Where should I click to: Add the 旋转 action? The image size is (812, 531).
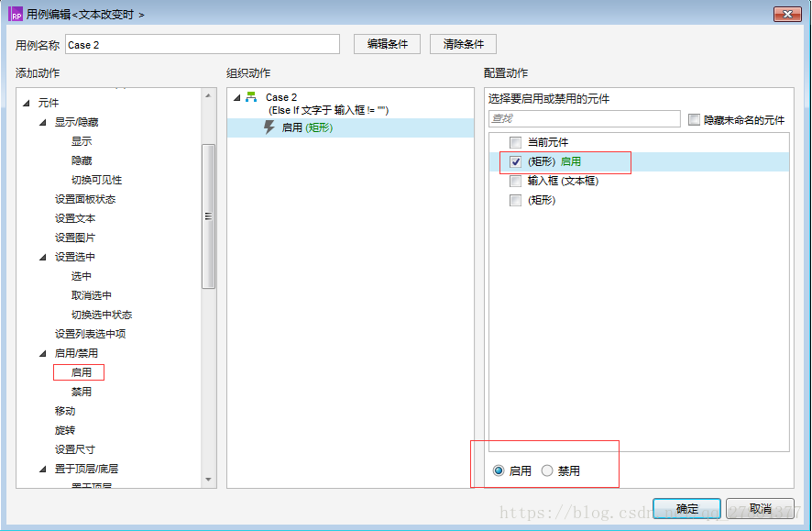click(x=65, y=430)
